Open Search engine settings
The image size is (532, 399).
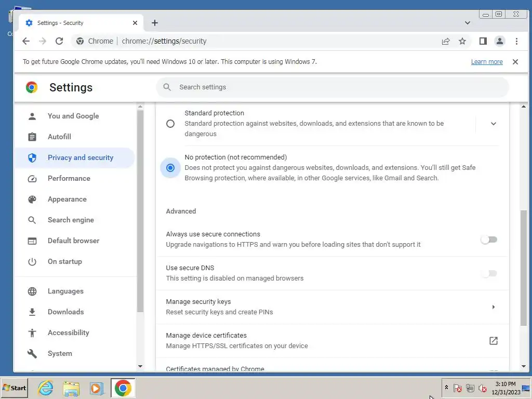point(75,220)
